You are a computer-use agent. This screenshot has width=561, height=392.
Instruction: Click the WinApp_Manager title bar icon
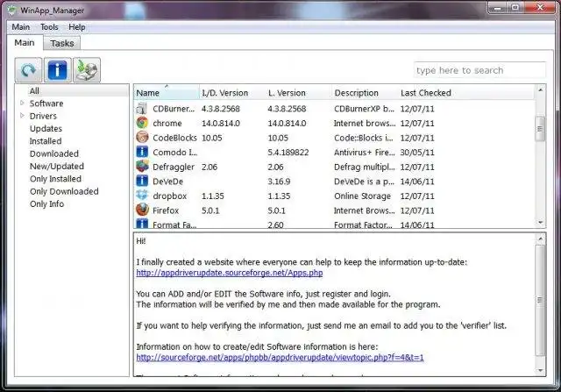12,10
